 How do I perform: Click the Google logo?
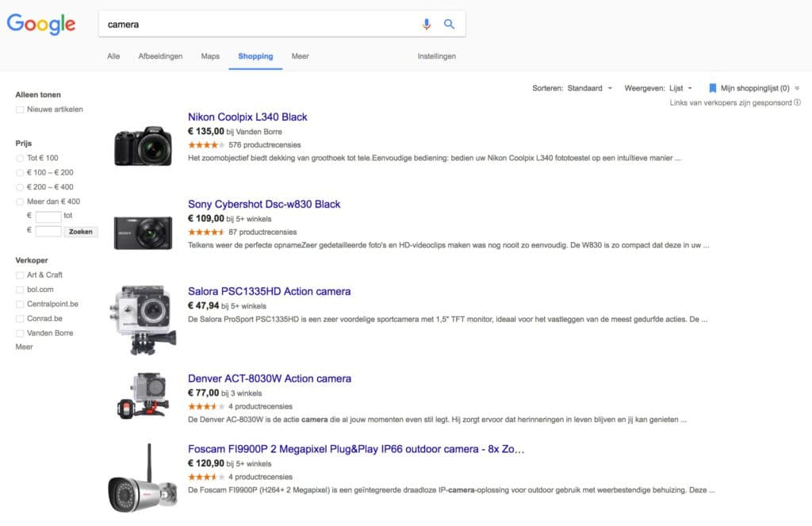[x=41, y=24]
